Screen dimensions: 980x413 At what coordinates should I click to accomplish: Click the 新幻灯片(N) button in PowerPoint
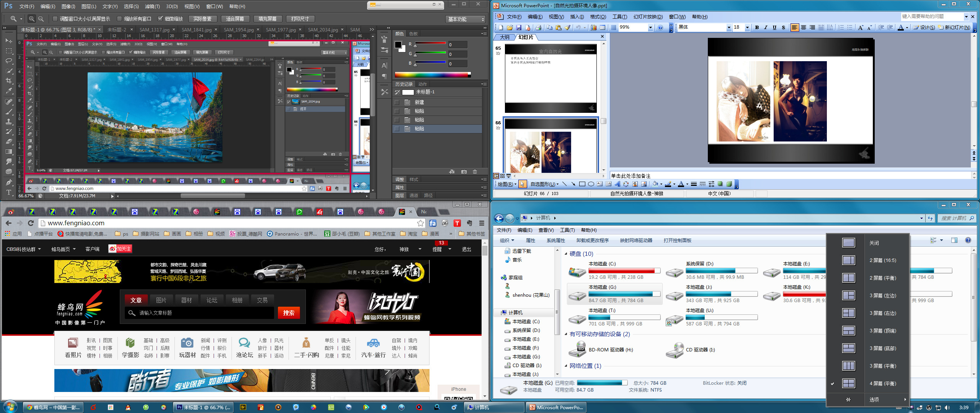click(x=954, y=28)
